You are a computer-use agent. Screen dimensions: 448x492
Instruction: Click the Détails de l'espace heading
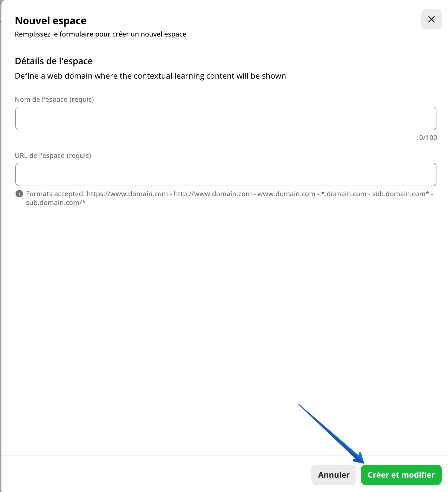point(54,61)
